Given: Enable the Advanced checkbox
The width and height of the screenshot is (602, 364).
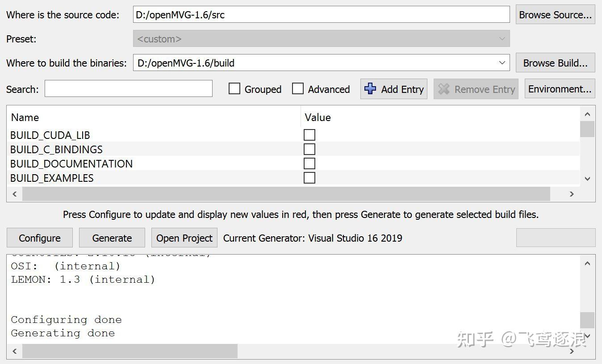Looking at the screenshot, I should click(x=298, y=89).
